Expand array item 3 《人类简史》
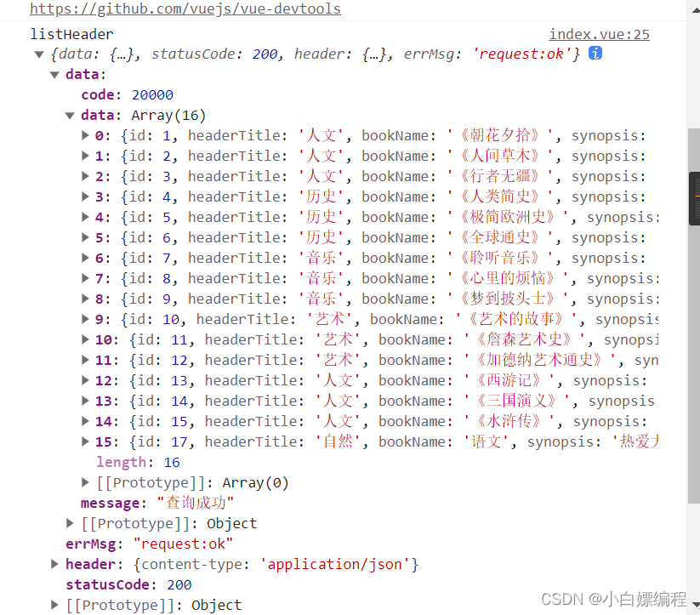 [x=85, y=196]
